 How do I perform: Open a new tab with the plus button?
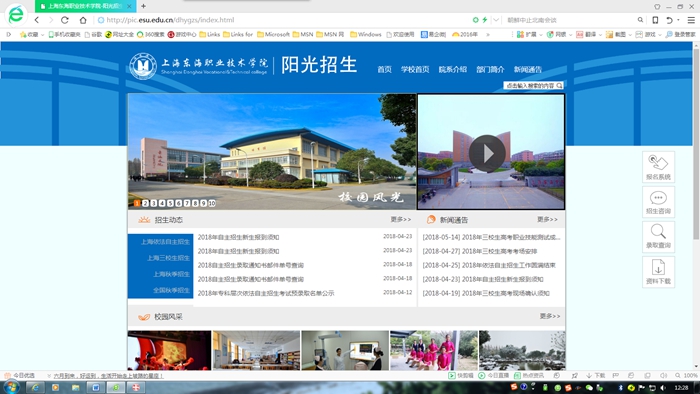point(143,6)
